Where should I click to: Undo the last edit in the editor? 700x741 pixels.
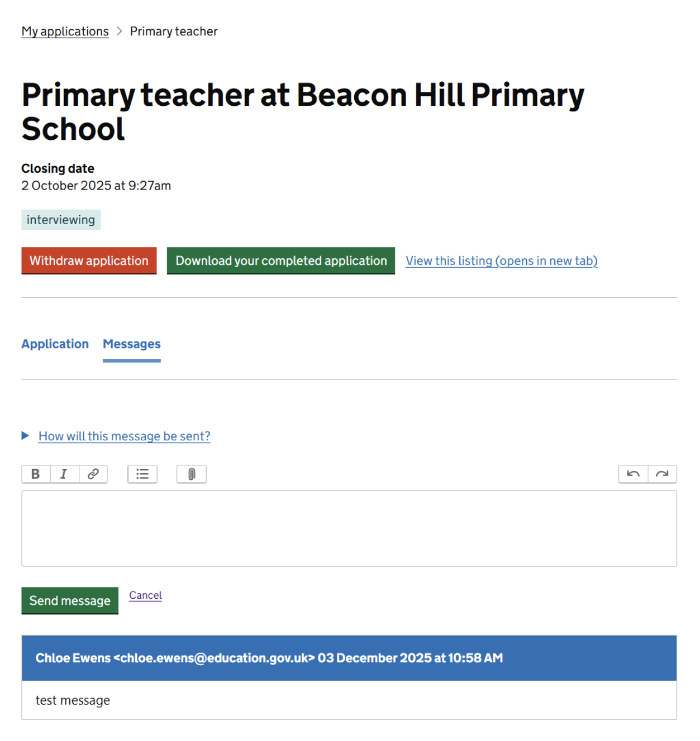click(633, 474)
